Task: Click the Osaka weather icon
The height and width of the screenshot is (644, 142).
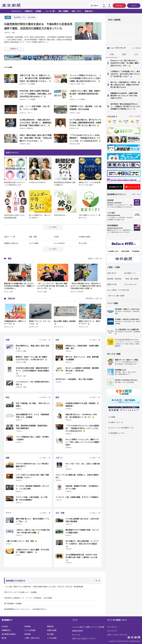Action: click(132, 122)
